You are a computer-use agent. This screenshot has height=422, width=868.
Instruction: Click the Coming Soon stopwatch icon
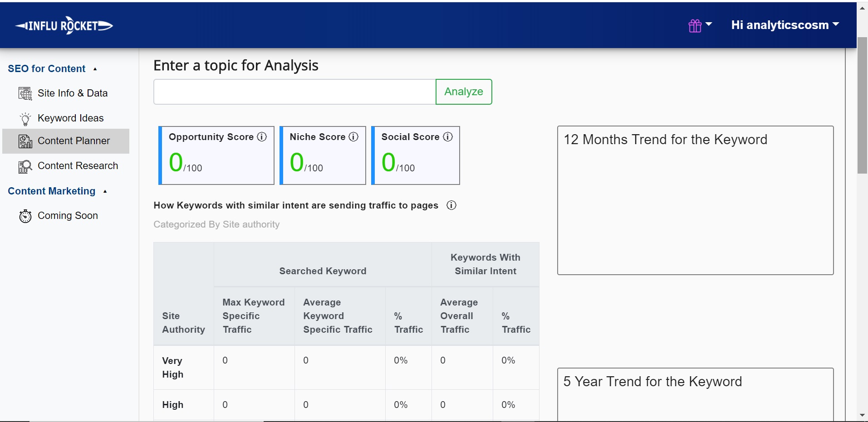25,216
